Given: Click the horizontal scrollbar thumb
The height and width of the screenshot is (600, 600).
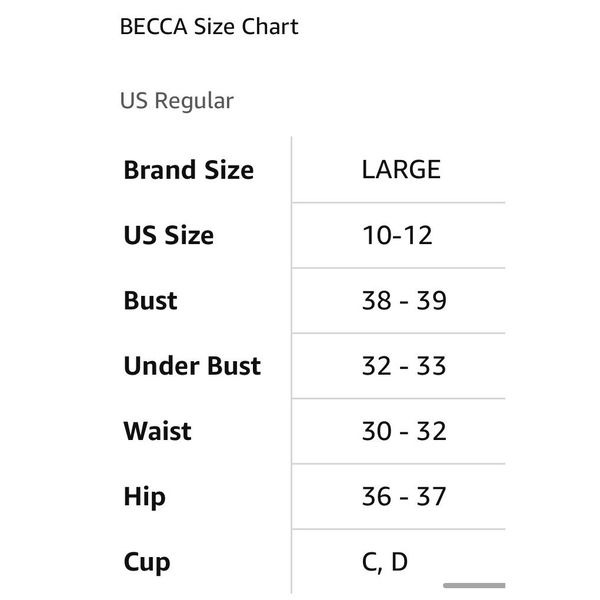Looking at the screenshot, I should 474,585.
